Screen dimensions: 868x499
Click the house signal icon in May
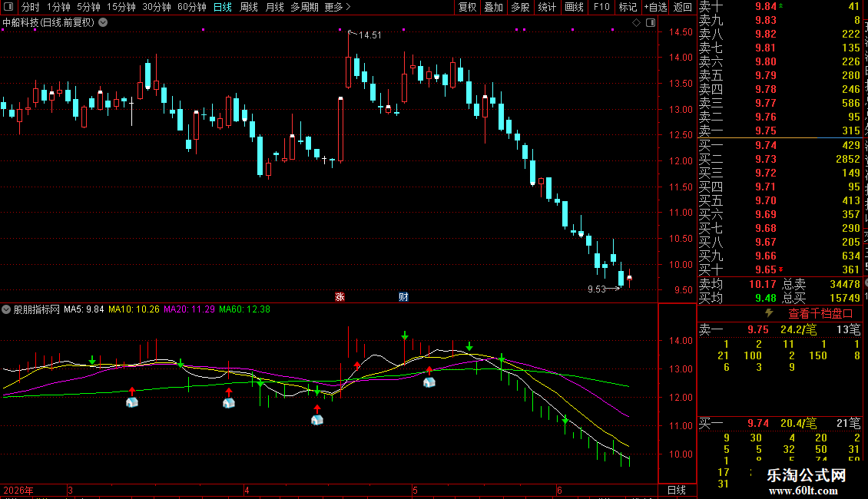tap(429, 382)
